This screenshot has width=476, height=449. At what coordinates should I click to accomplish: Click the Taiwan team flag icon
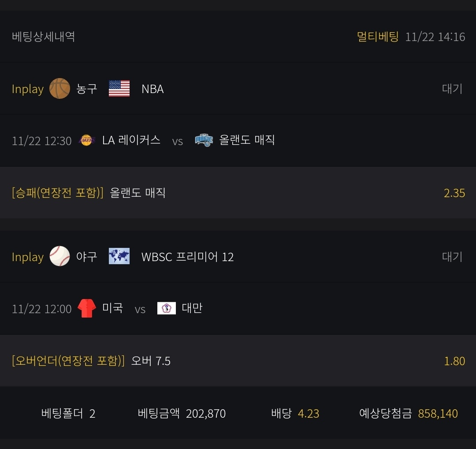pyautogui.click(x=167, y=308)
